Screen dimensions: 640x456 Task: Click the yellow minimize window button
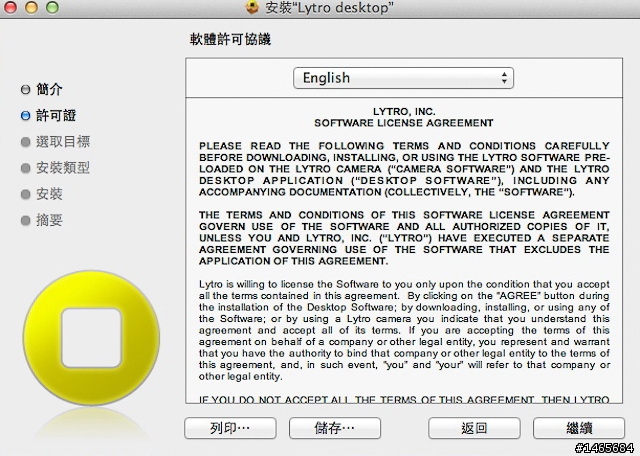[31, 7]
